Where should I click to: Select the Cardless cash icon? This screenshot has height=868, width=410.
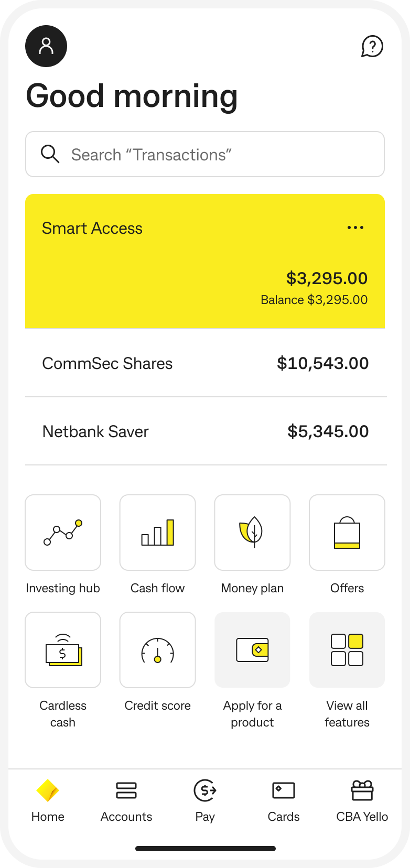(63, 650)
